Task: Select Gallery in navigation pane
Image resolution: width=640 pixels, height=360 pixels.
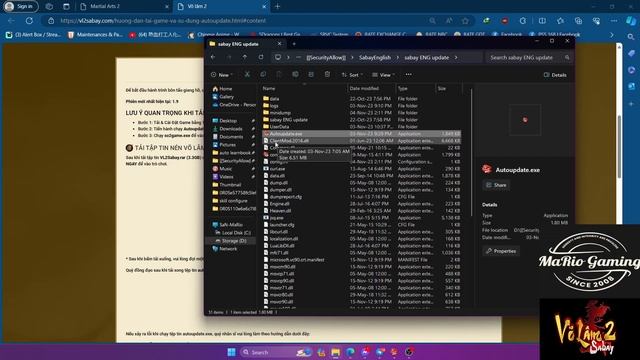Action: pyautogui.click(x=227, y=97)
